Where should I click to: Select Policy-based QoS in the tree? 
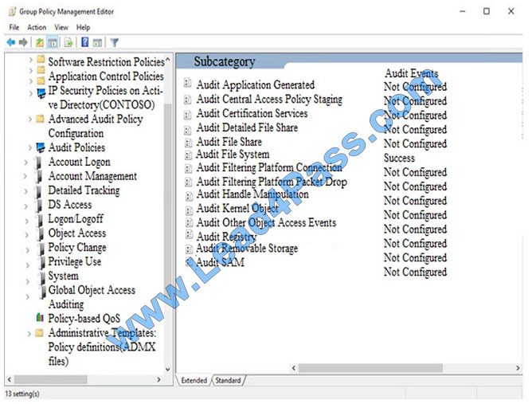(84, 319)
